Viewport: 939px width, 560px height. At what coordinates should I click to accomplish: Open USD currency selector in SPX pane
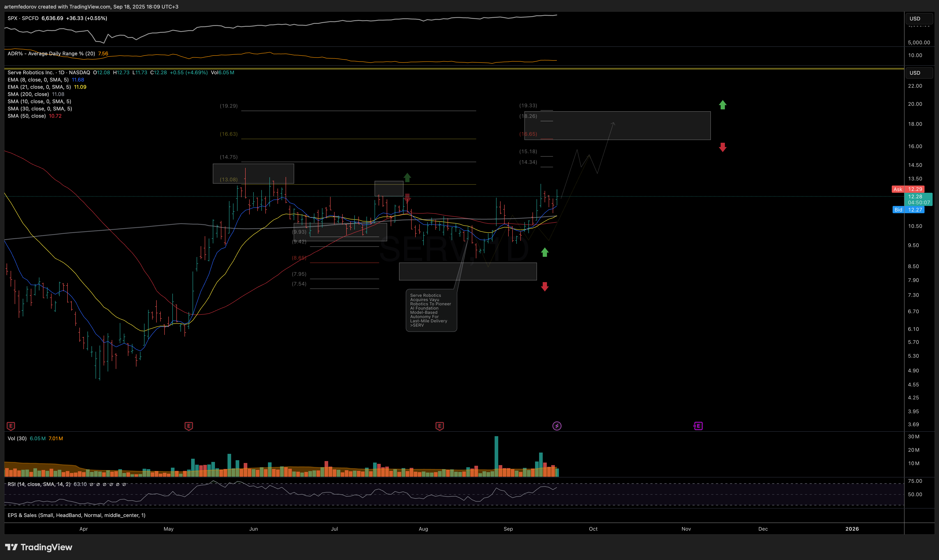click(919, 19)
